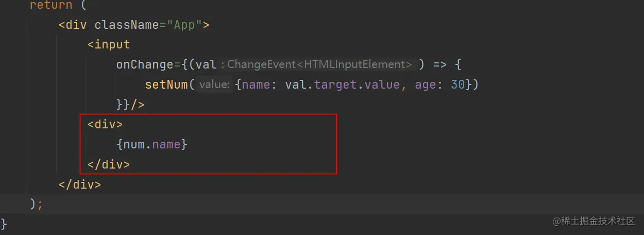Click the return keyword at top
The width and height of the screenshot is (644, 235).
[52, 5]
